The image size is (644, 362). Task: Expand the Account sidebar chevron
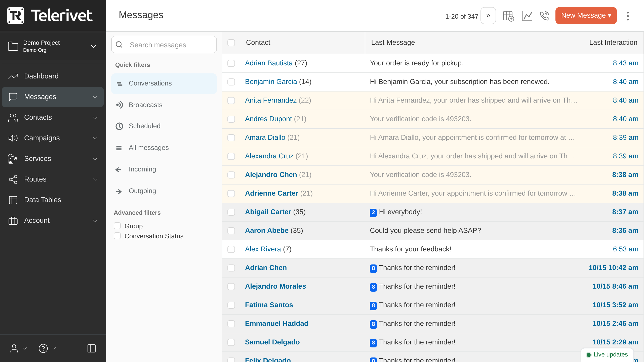(x=95, y=221)
